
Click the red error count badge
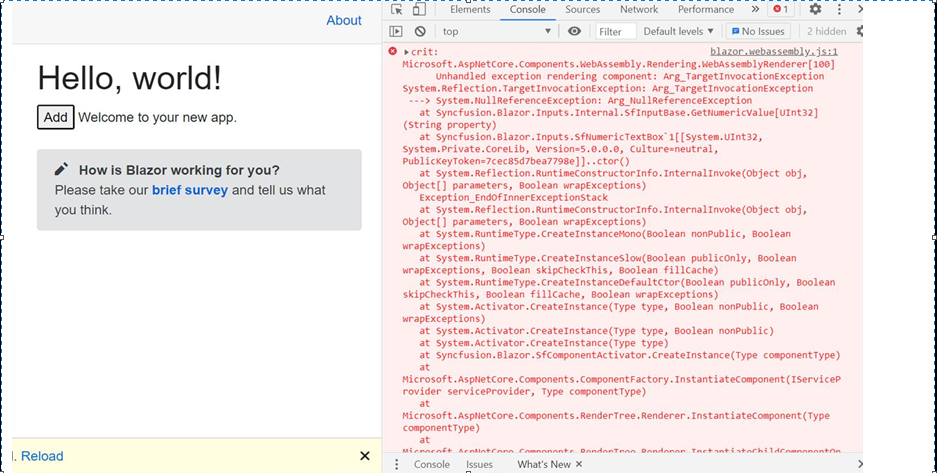[781, 10]
